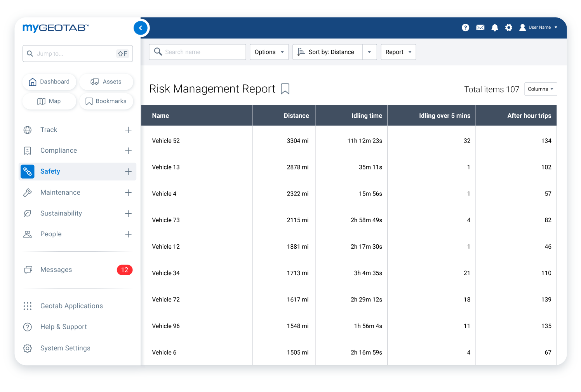Open the Sustainability section
Image resolution: width=581 pixels, height=392 pixels.
click(61, 213)
